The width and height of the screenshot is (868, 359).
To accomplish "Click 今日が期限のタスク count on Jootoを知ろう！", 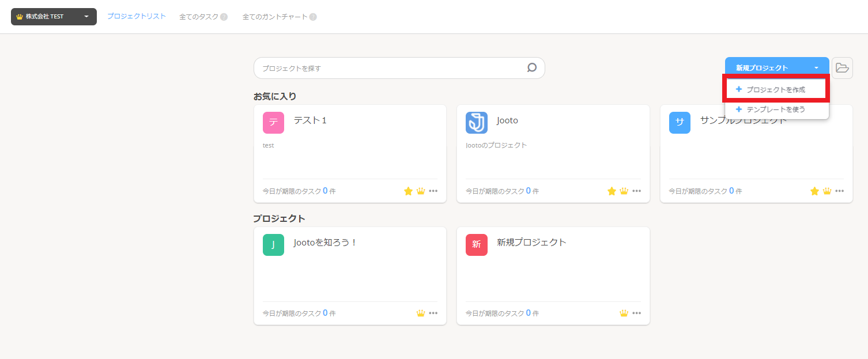I will pyautogui.click(x=299, y=313).
